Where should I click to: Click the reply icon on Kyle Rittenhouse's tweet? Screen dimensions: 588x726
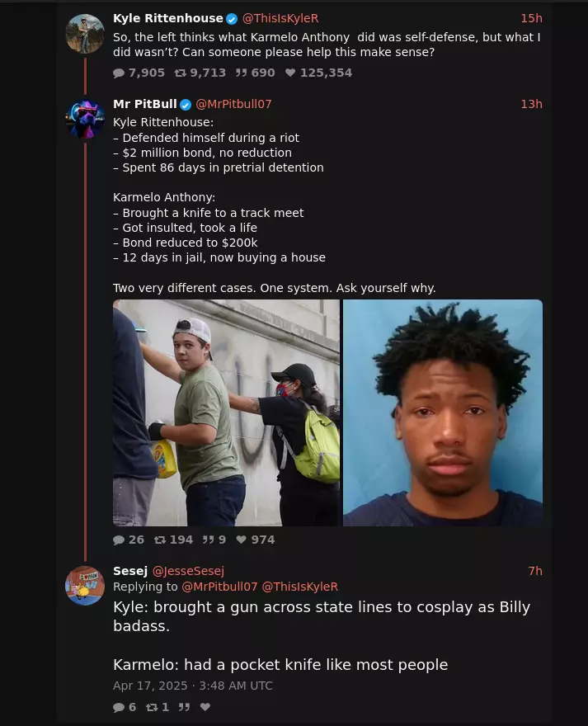coord(119,73)
